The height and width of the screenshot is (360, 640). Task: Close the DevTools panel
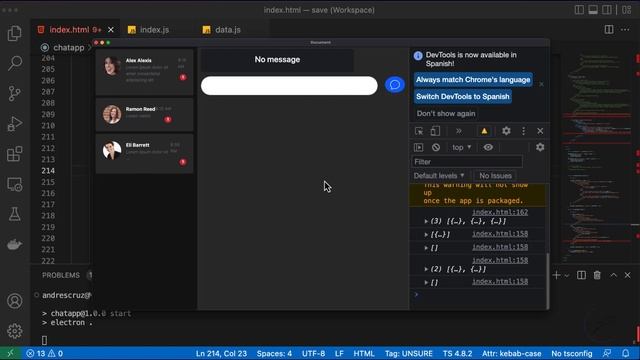pos(540,131)
